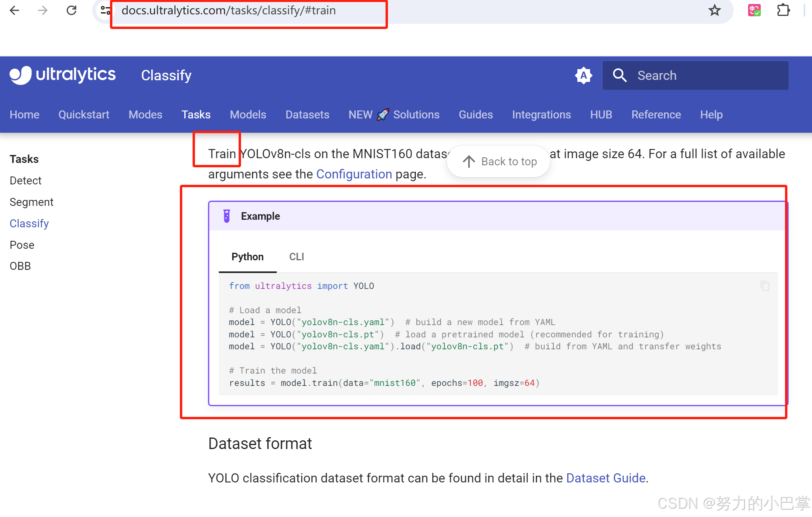
Task: Click the Ultralytics logo
Action: (63, 75)
